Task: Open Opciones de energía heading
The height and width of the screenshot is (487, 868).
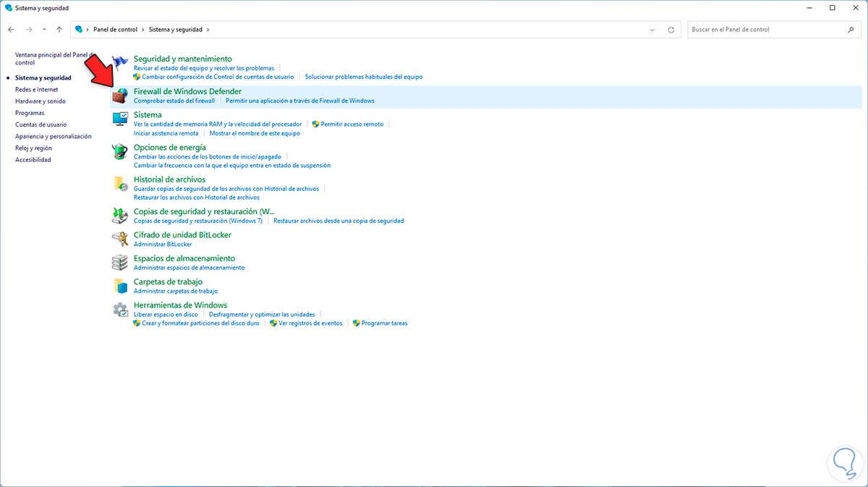Action: [170, 147]
